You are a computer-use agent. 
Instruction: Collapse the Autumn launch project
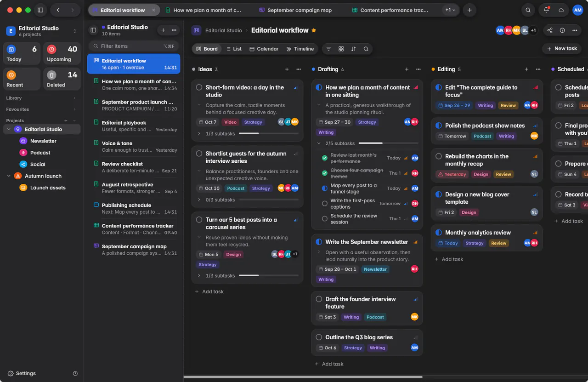click(9, 176)
